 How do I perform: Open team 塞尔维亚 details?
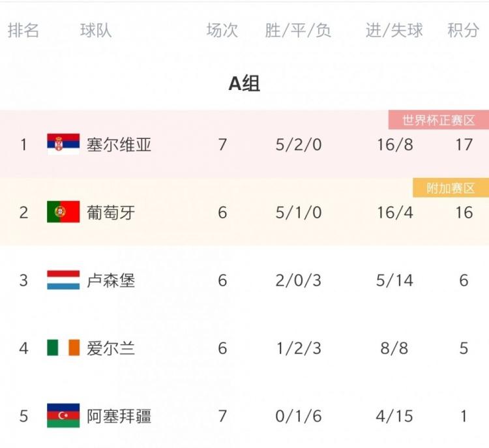119,144
